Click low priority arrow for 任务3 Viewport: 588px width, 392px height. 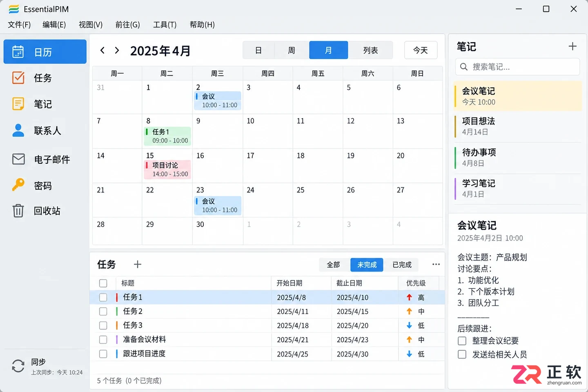tap(409, 325)
